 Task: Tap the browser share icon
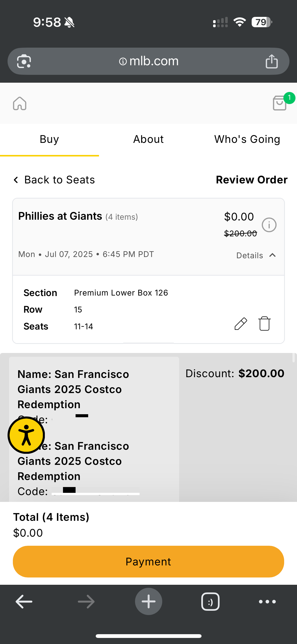coord(272,61)
